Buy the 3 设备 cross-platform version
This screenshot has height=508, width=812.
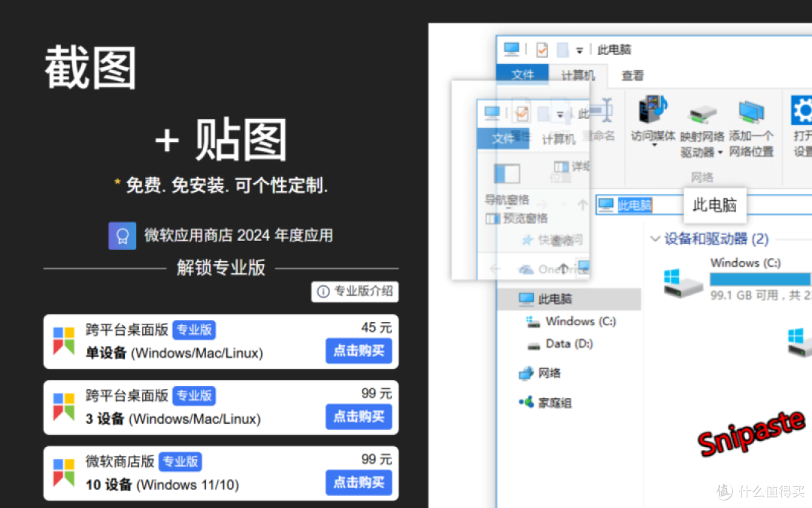359,417
